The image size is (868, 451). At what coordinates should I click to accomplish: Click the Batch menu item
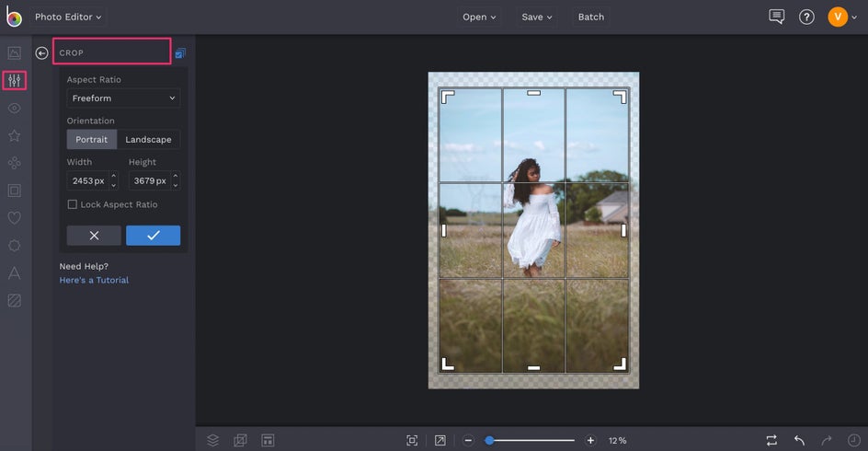click(591, 17)
